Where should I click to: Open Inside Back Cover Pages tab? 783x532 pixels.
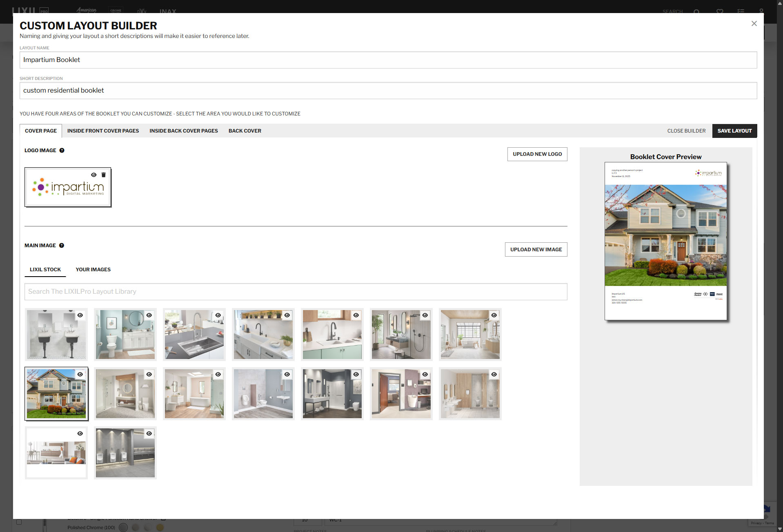click(184, 131)
